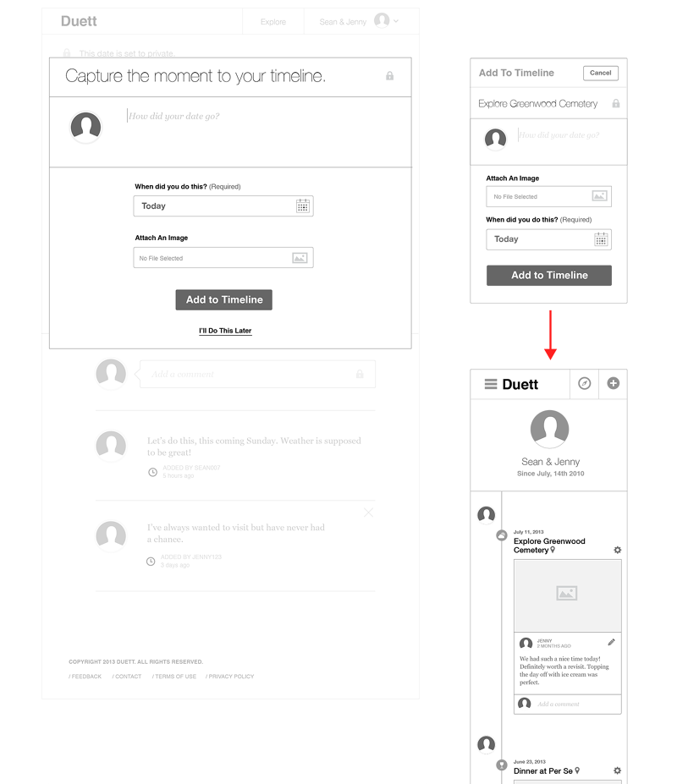Open the mobile Today date picker field
The width and height of the screenshot is (677, 784).
tap(548, 239)
